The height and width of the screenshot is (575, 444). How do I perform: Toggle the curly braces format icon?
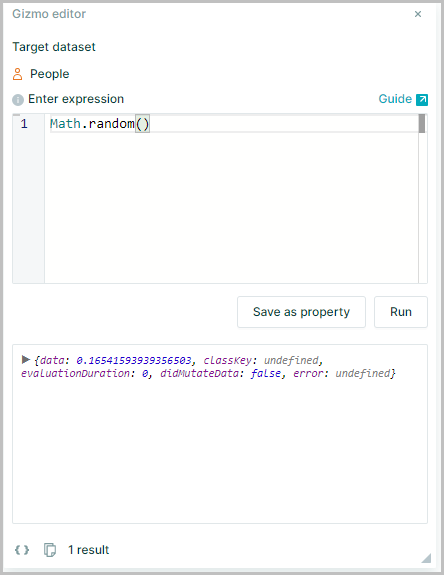click(x=22, y=550)
